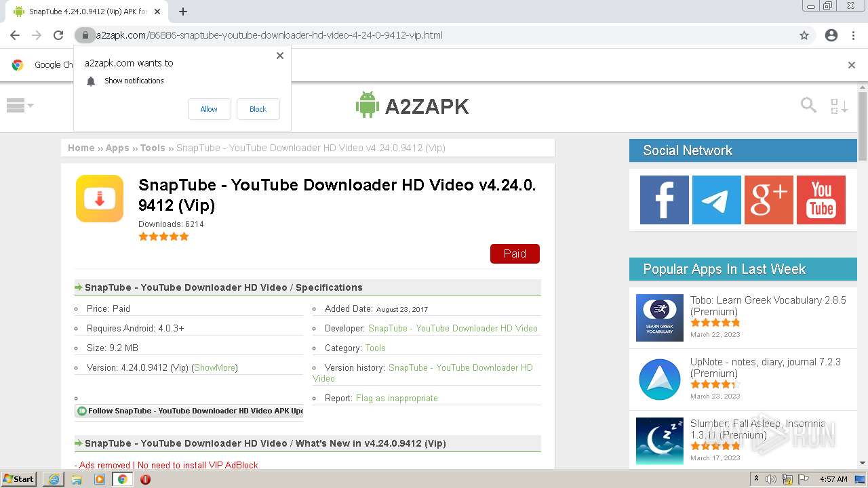Click the page vertical scrollbar thumb
Screen dimensions: 868x488
point(863,127)
